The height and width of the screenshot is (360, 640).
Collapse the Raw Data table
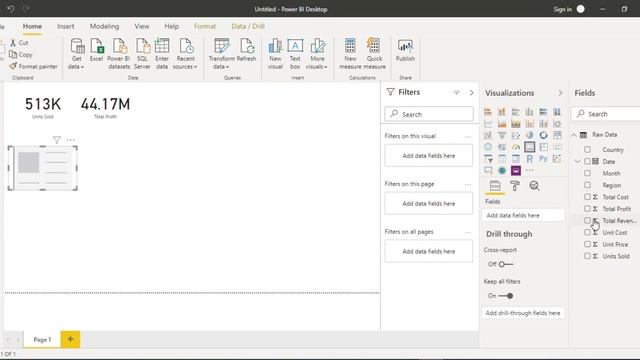(574, 135)
